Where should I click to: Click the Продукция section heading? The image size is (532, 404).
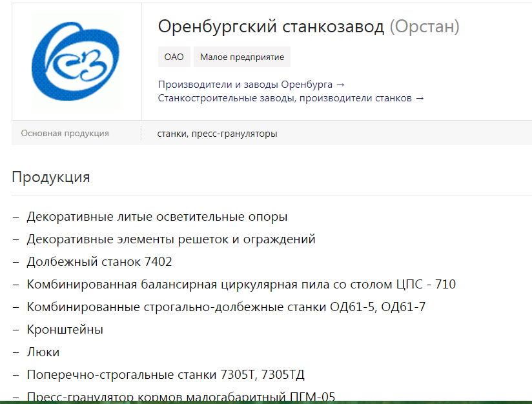(51, 177)
